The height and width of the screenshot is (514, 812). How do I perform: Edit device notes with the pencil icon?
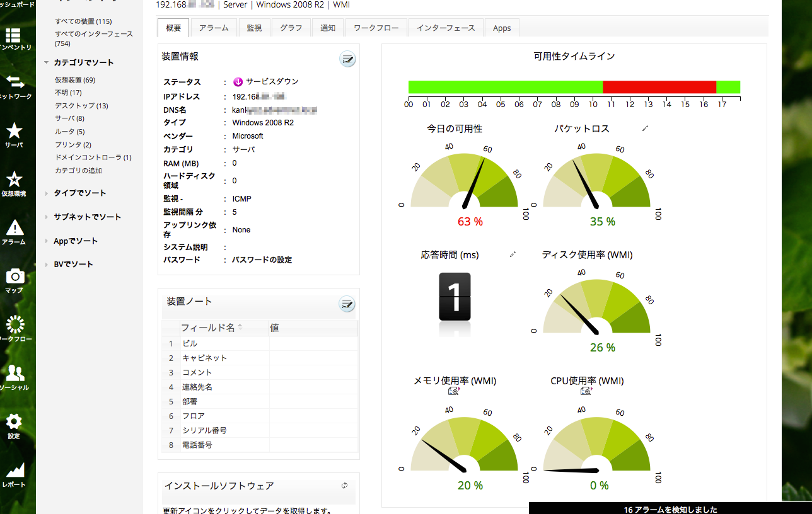[347, 304]
